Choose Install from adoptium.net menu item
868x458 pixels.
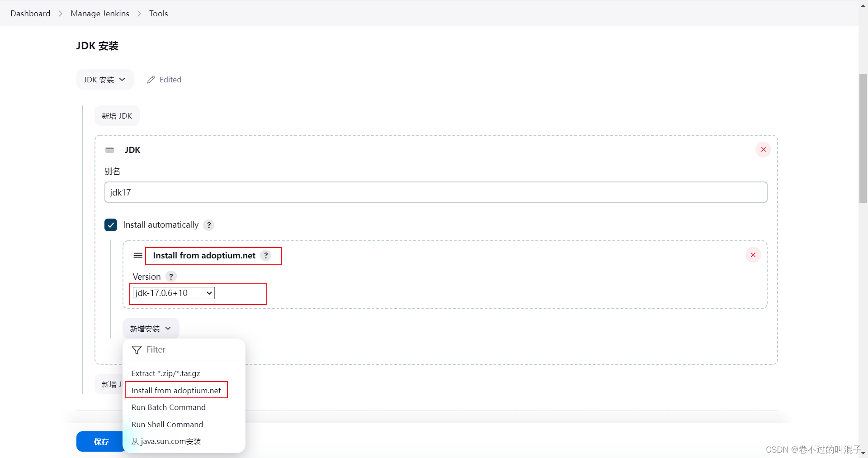[184, 390]
